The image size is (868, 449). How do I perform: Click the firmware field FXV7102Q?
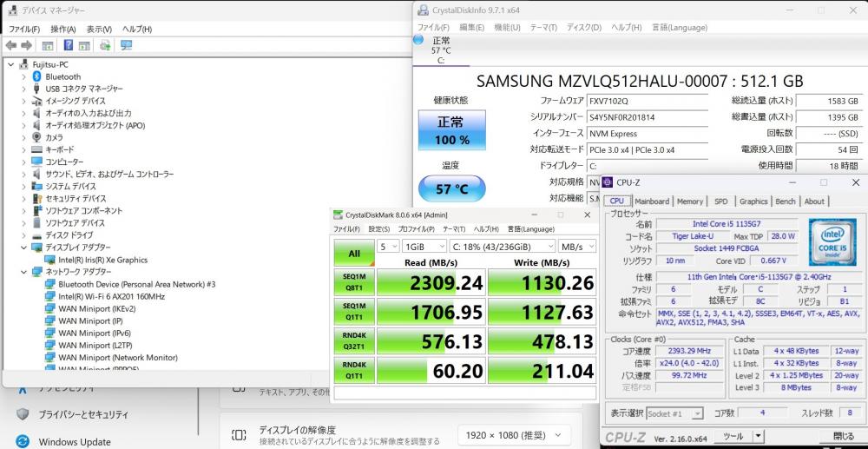647,101
